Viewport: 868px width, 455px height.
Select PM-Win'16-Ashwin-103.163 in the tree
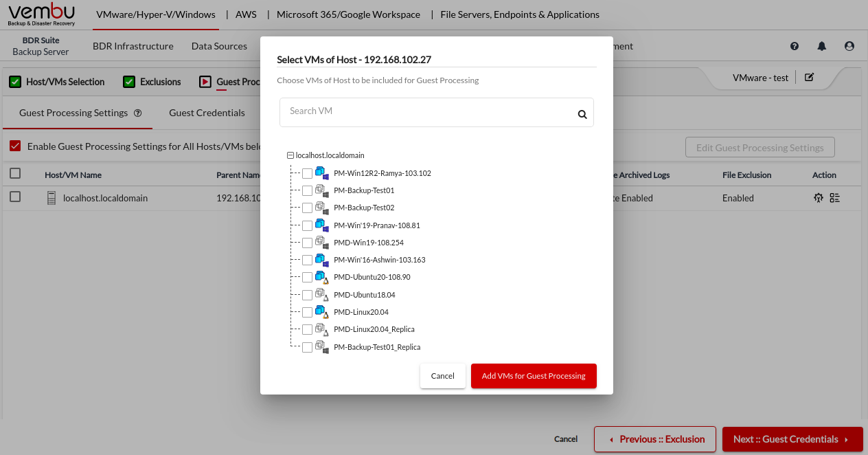pyautogui.click(x=379, y=260)
